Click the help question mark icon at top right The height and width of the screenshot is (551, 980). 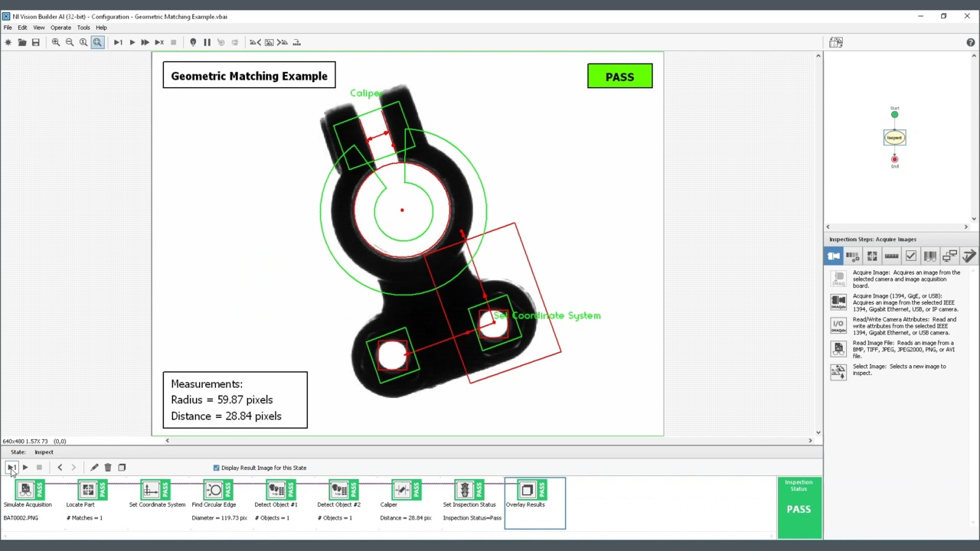[x=971, y=42]
